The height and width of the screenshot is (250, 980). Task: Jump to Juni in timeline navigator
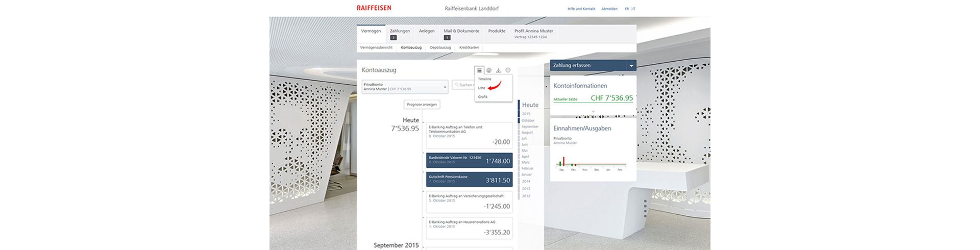tap(524, 144)
